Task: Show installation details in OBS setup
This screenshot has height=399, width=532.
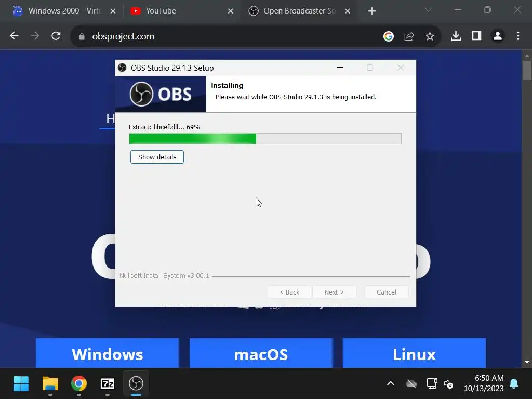Action: pyautogui.click(x=157, y=157)
